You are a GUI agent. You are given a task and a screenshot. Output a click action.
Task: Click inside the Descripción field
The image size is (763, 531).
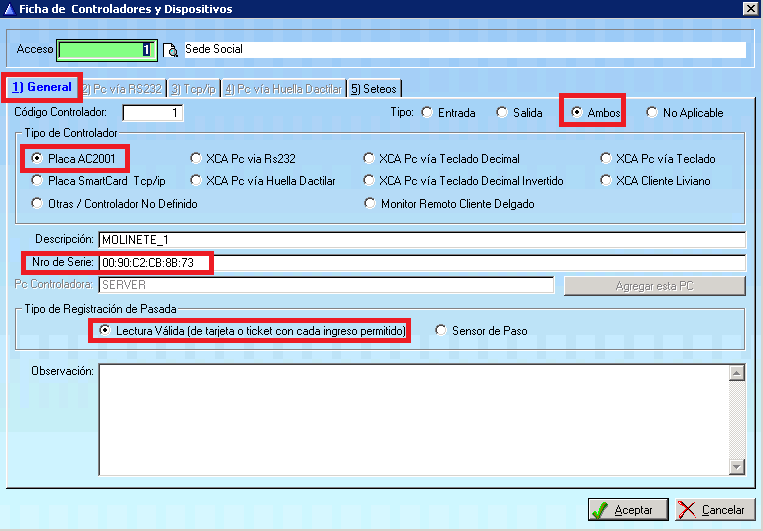[x=420, y=240]
